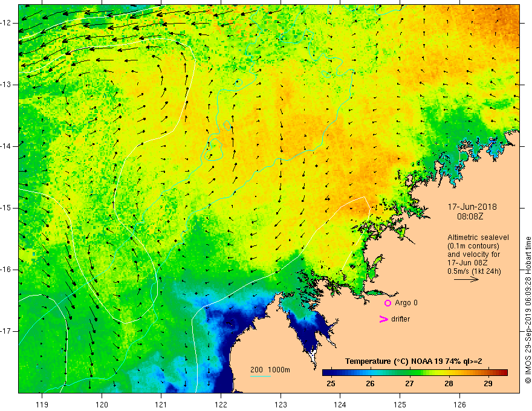Click the '0.5m/s (1kt 24h)' label
Viewport: 532px width, 411px height.
pyautogui.click(x=474, y=271)
